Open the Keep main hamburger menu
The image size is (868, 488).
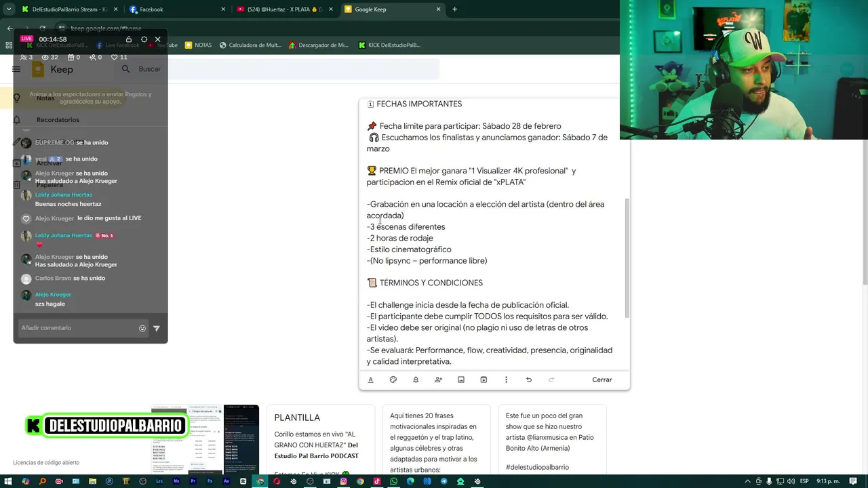16,69
